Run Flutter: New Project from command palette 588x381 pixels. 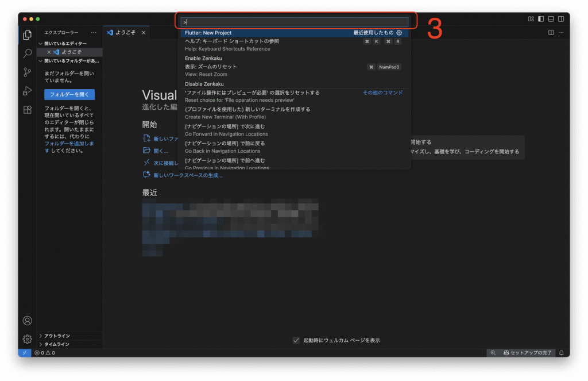click(241, 33)
